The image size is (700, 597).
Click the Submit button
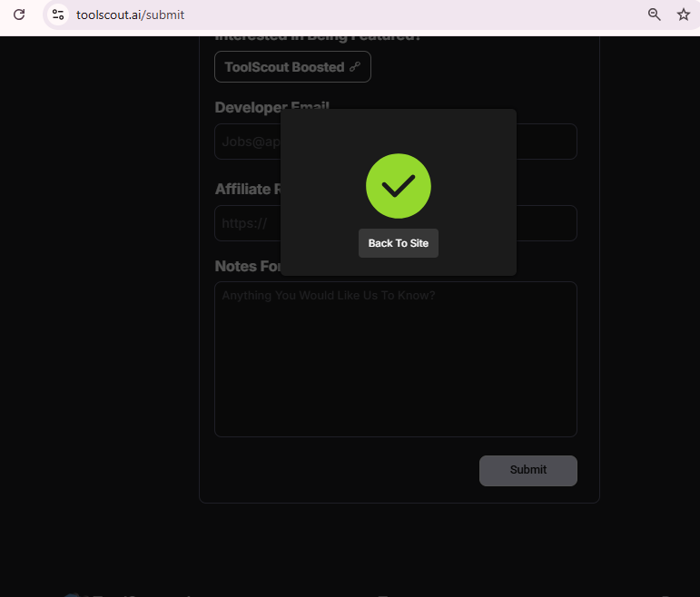(x=527, y=470)
